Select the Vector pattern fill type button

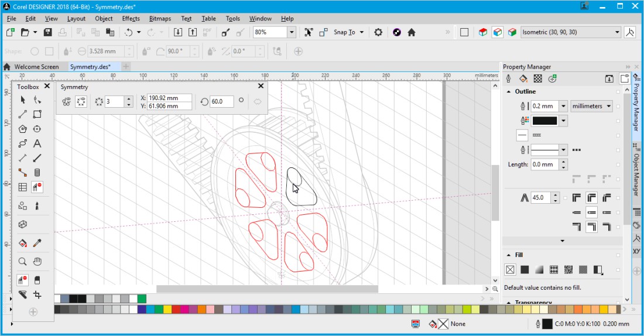[x=554, y=269]
